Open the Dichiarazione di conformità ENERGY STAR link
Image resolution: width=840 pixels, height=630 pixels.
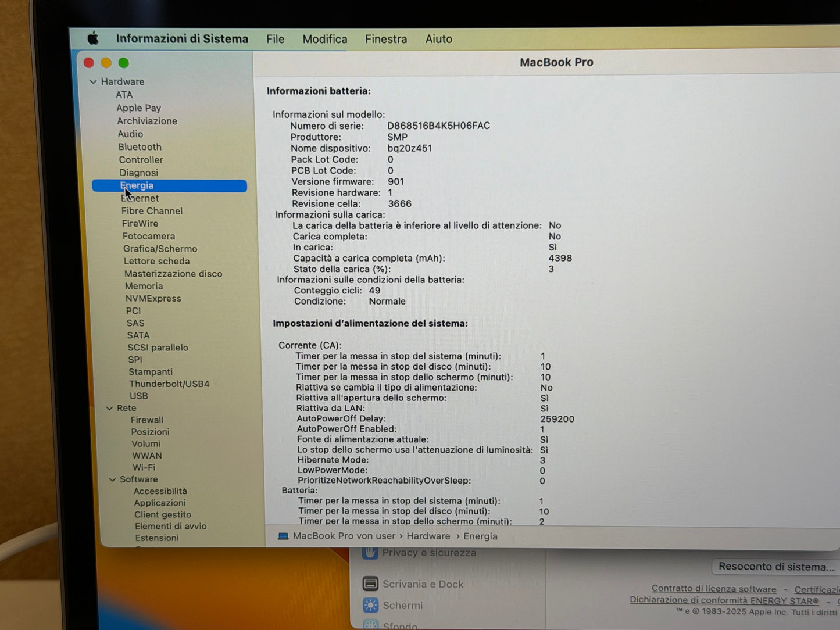coord(724,600)
